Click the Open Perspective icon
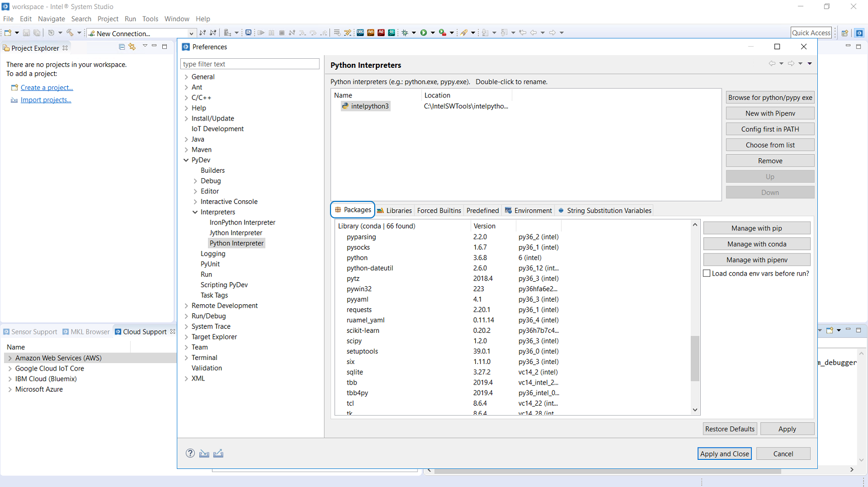This screenshot has height=487, width=868. [845, 33]
